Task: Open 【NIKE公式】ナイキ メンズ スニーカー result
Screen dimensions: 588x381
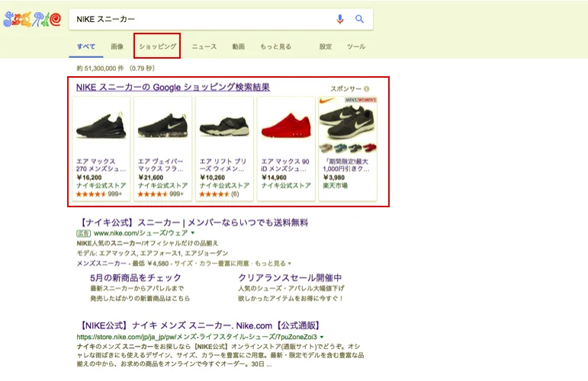Action: [x=200, y=325]
